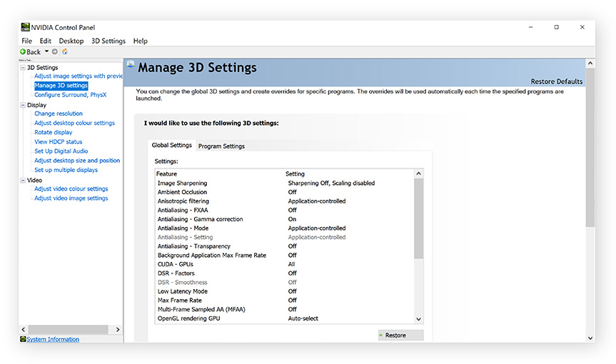Select Background Application Max Frame Rate row

(x=284, y=256)
